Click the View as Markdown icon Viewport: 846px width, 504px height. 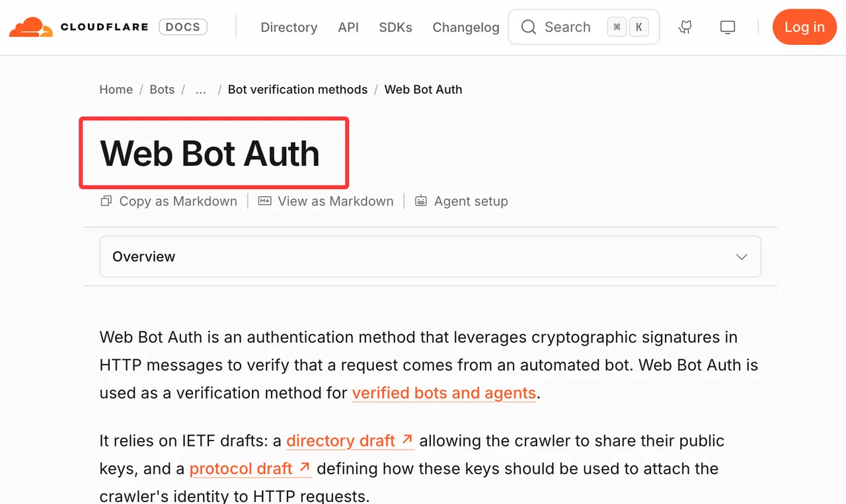[264, 201]
